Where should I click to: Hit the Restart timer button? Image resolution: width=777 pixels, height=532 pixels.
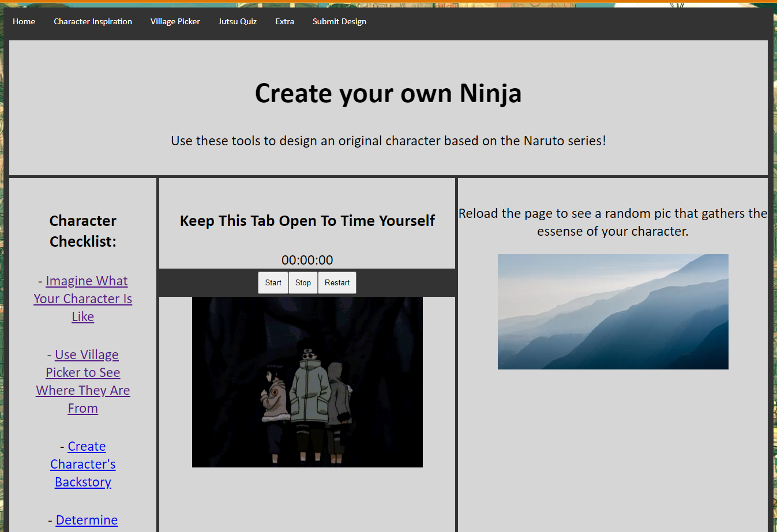[337, 282]
